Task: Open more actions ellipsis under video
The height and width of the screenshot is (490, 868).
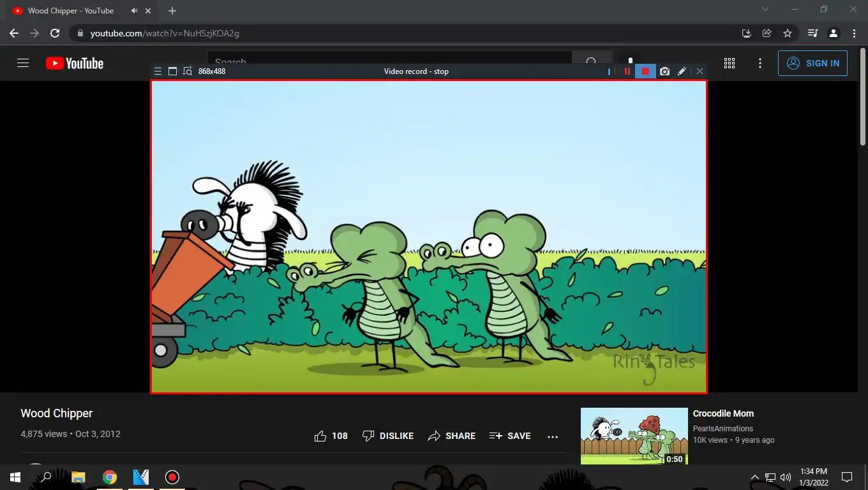Action: point(553,436)
